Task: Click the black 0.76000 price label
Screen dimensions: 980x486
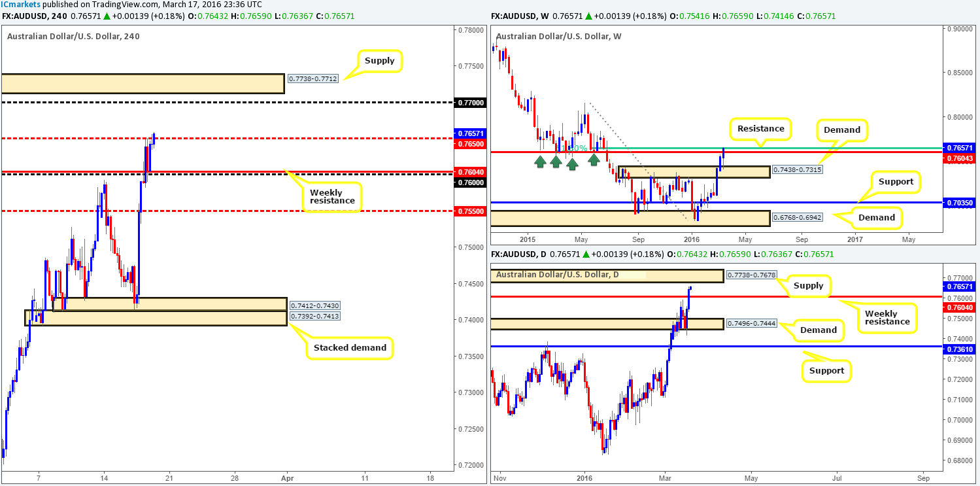Action: tap(470, 182)
